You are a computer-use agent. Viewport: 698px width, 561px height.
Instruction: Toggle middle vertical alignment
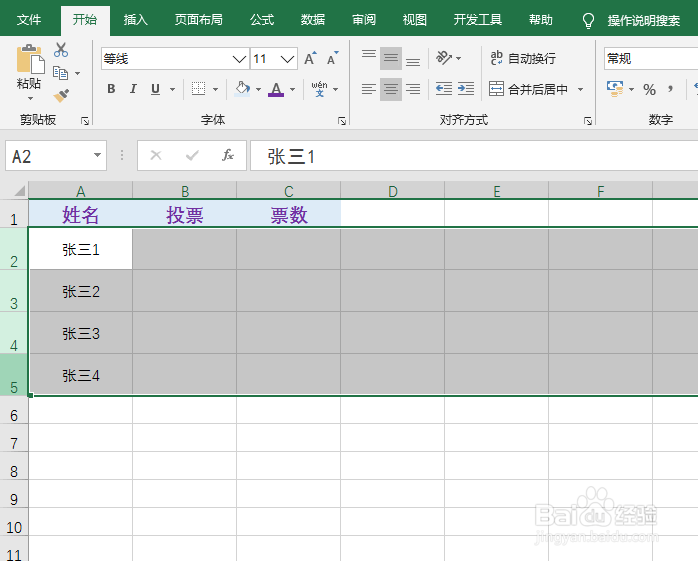point(391,58)
